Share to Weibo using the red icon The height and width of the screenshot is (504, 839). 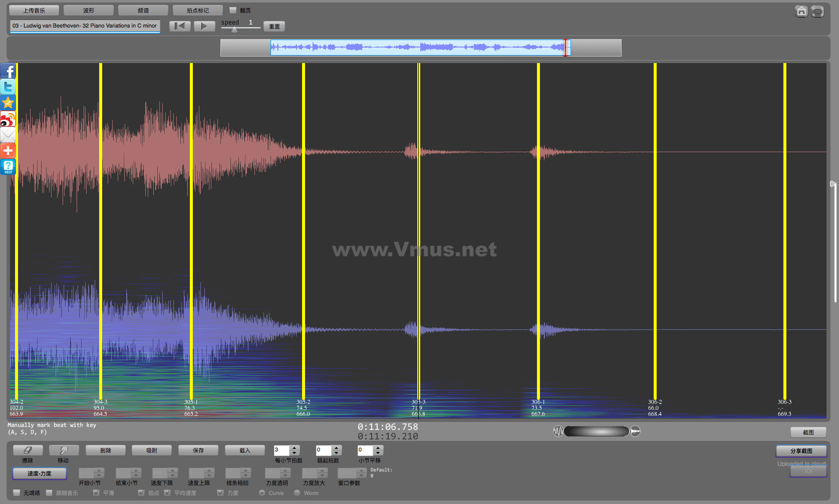8,119
